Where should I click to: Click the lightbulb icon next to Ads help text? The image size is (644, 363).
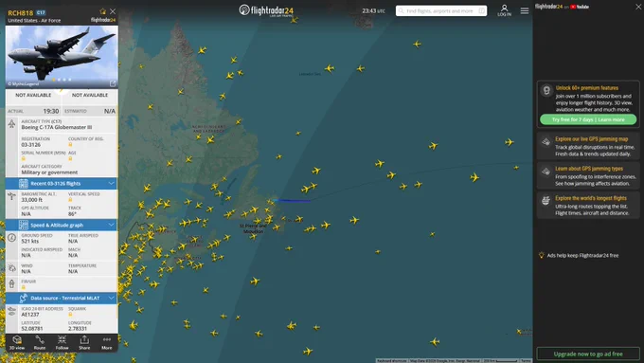tap(542, 255)
